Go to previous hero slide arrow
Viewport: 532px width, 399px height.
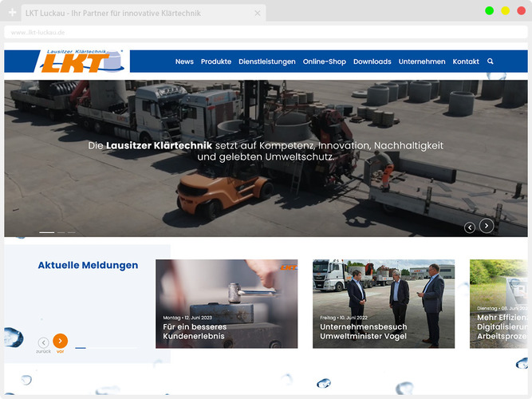470,227
